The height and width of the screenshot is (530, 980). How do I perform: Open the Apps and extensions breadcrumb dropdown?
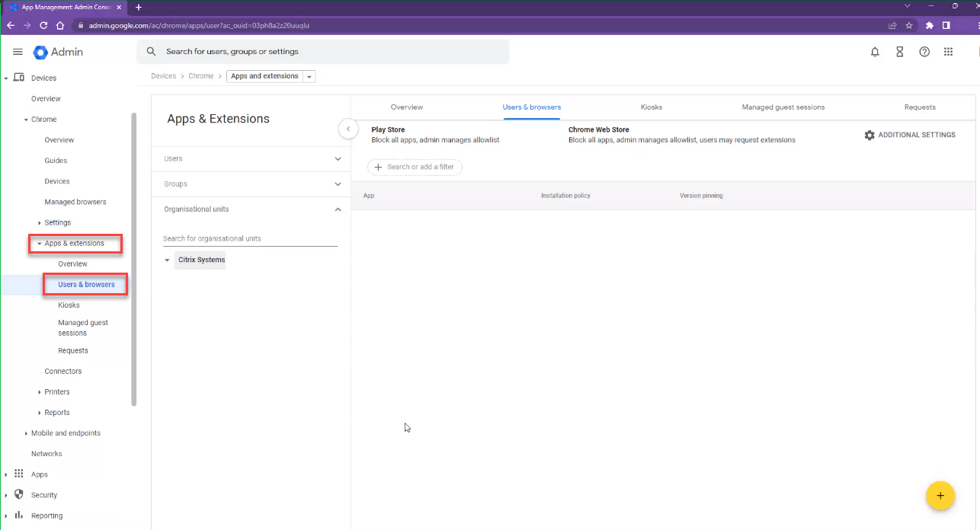point(309,77)
